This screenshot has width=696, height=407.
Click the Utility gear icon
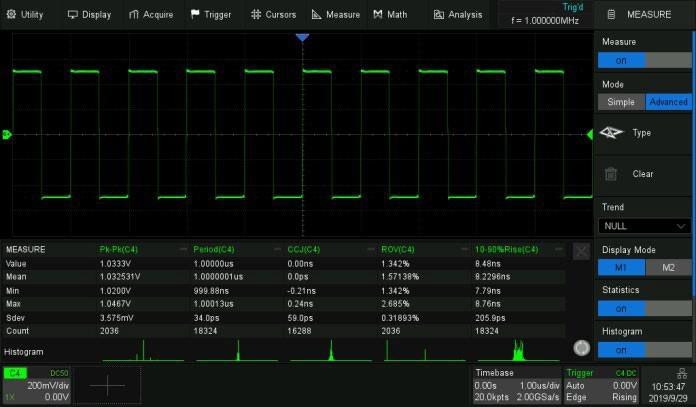tap(11, 15)
